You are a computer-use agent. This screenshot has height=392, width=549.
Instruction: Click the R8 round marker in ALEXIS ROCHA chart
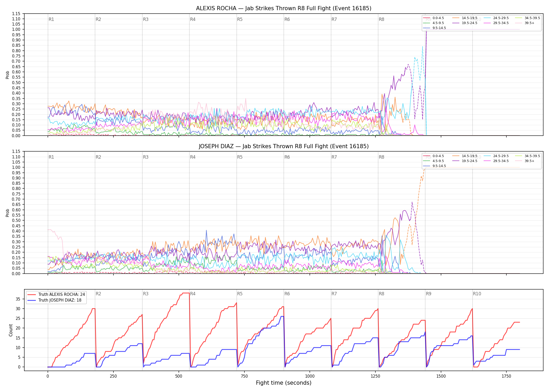coord(381,19)
